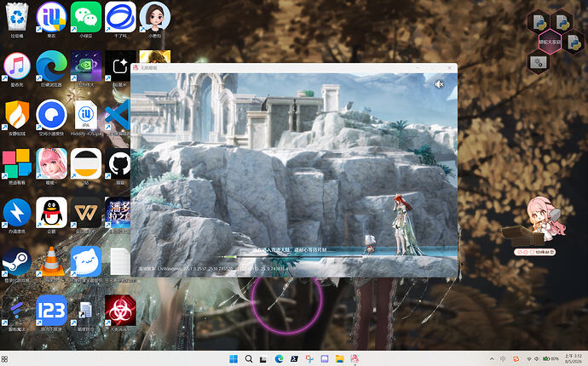Open the terminal app on the taskbar
588x366 pixels.
pyautogui.click(x=294, y=359)
